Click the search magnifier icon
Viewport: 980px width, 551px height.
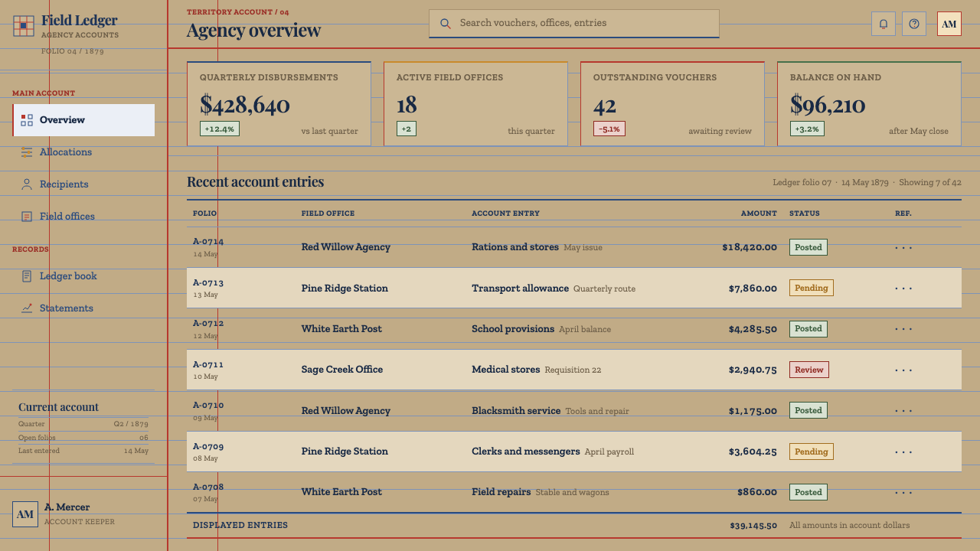pyautogui.click(x=446, y=24)
